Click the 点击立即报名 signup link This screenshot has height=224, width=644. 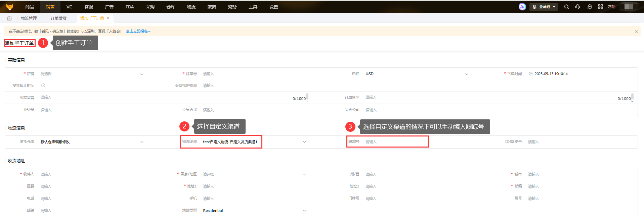point(138,31)
